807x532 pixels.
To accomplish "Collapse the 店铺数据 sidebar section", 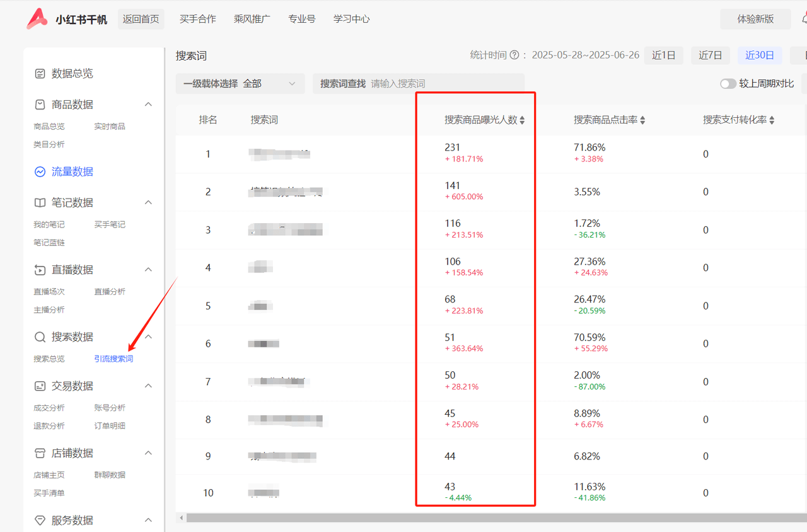I will (x=148, y=453).
